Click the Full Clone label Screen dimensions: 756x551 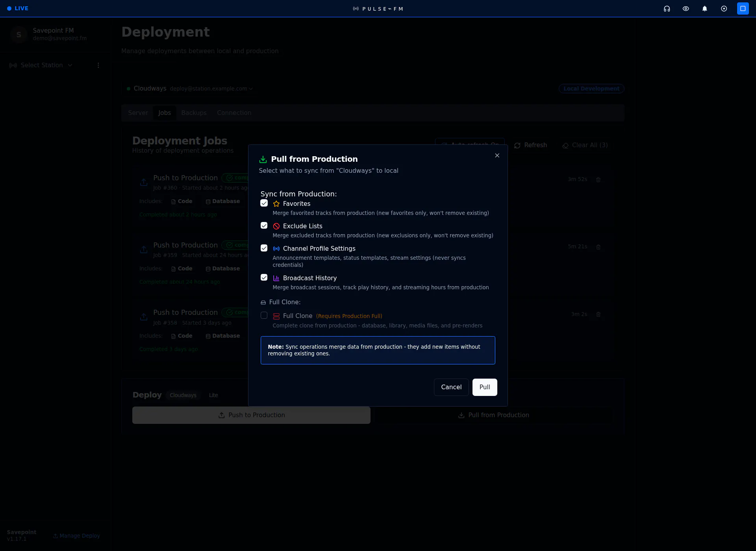point(297,316)
